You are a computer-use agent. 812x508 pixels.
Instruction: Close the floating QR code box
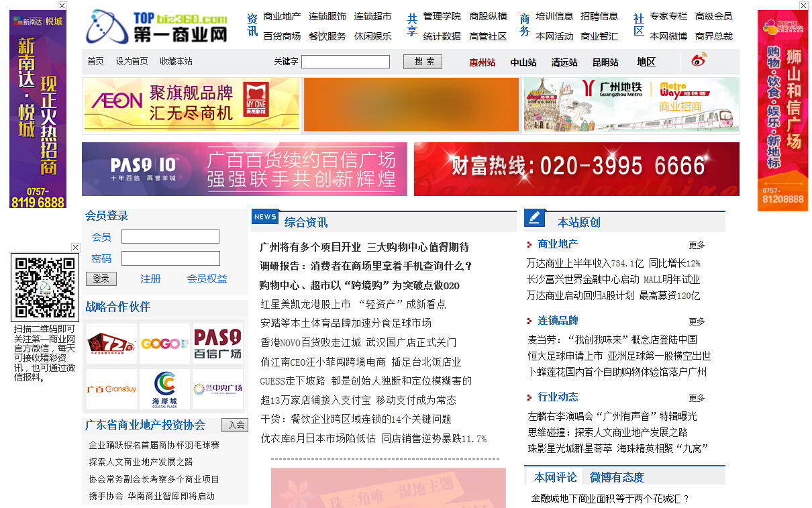click(x=76, y=247)
